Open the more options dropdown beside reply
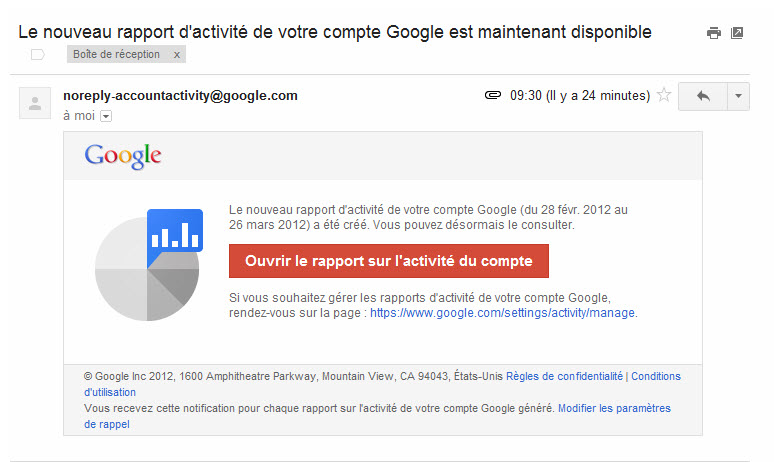Image resolution: width=774 pixels, height=462 pixels. click(x=738, y=96)
